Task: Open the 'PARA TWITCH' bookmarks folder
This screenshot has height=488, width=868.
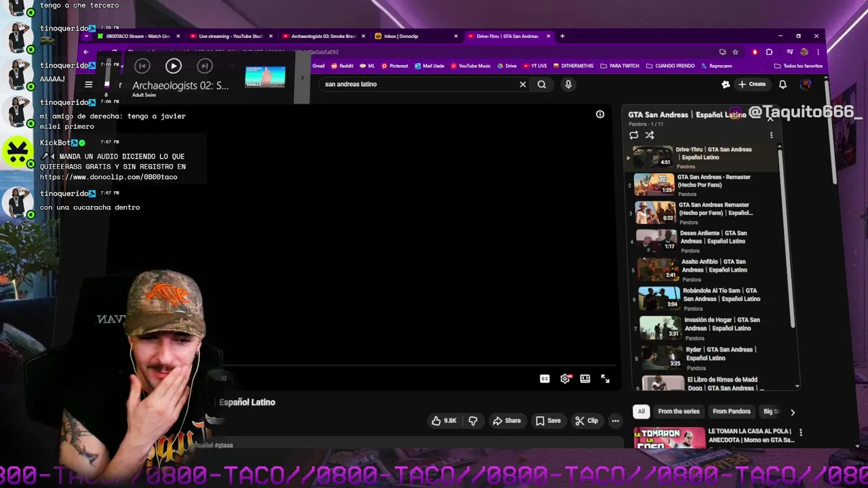Action: click(620, 66)
